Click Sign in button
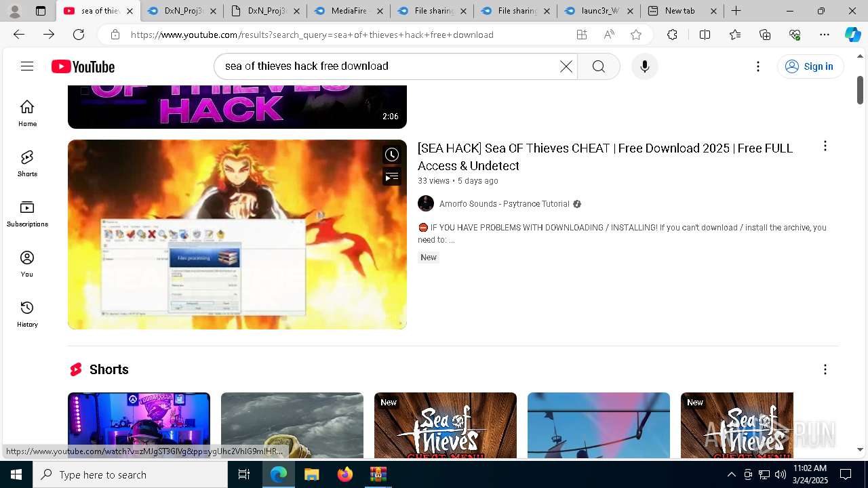 [x=809, y=66]
